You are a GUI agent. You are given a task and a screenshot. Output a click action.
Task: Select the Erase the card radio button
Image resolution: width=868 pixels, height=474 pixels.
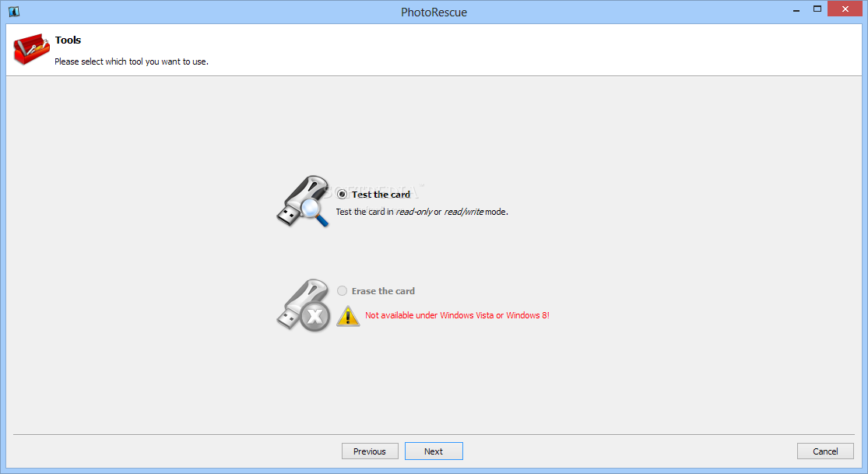tap(342, 291)
